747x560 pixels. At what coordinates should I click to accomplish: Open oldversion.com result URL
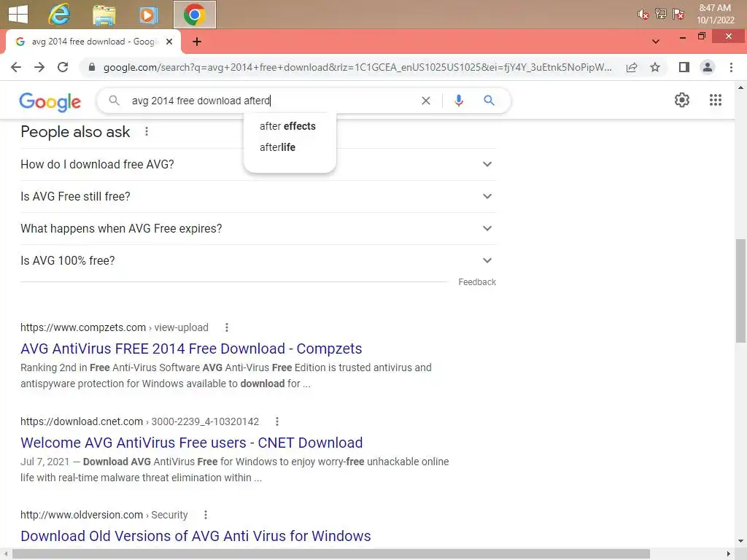tap(104, 515)
